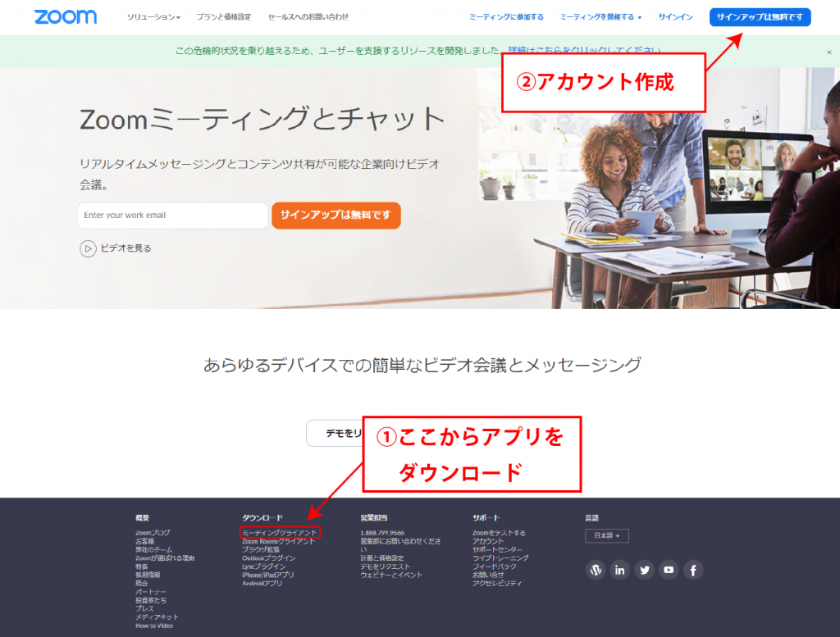Select ミーティングに参加する in the header
The image size is (840, 637).
(506, 17)
